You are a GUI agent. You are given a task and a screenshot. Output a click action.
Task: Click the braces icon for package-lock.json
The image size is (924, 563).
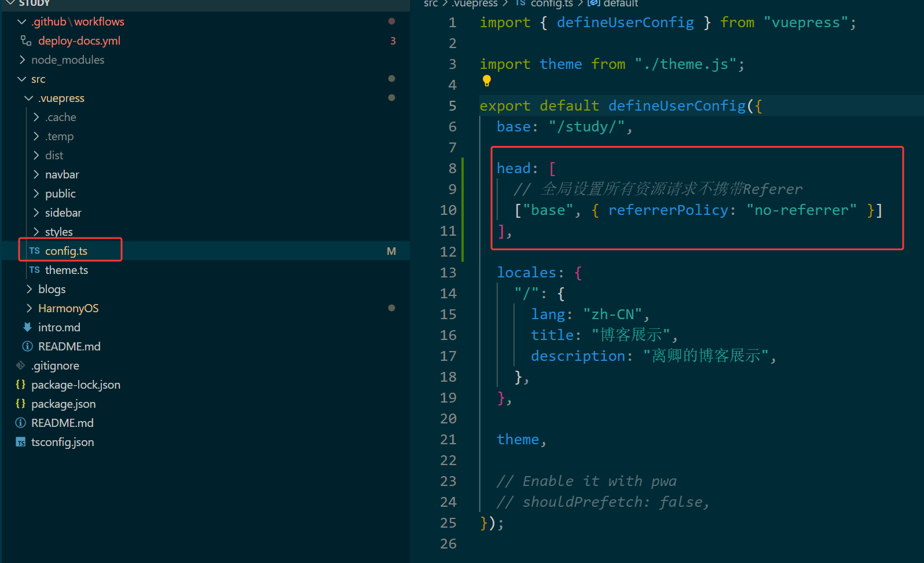pyautogui.click(x=21, y=385)
